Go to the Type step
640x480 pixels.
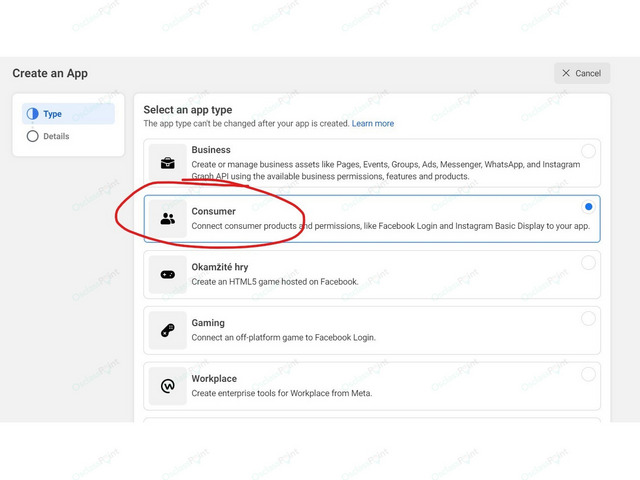[x=68, y=113]
